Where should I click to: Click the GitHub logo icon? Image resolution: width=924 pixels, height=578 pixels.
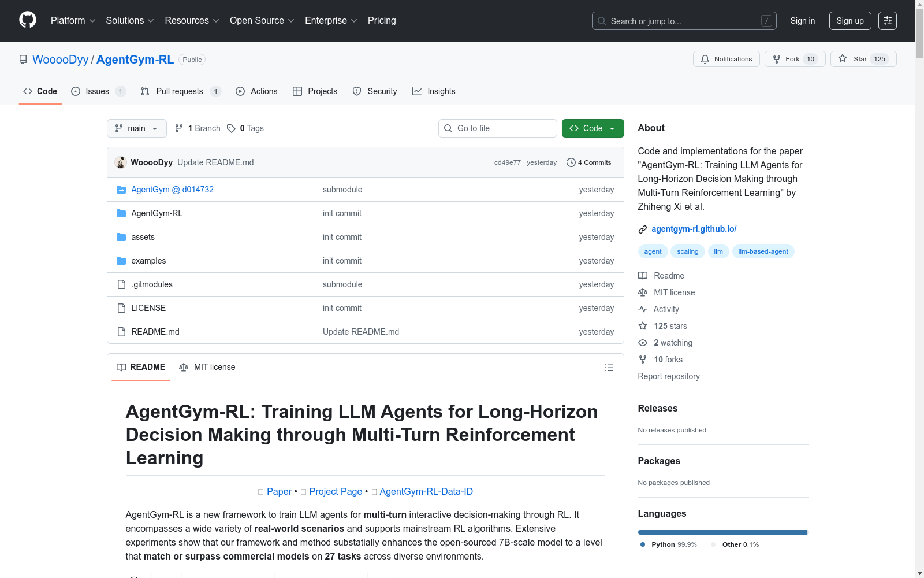[x=28, y=20]
